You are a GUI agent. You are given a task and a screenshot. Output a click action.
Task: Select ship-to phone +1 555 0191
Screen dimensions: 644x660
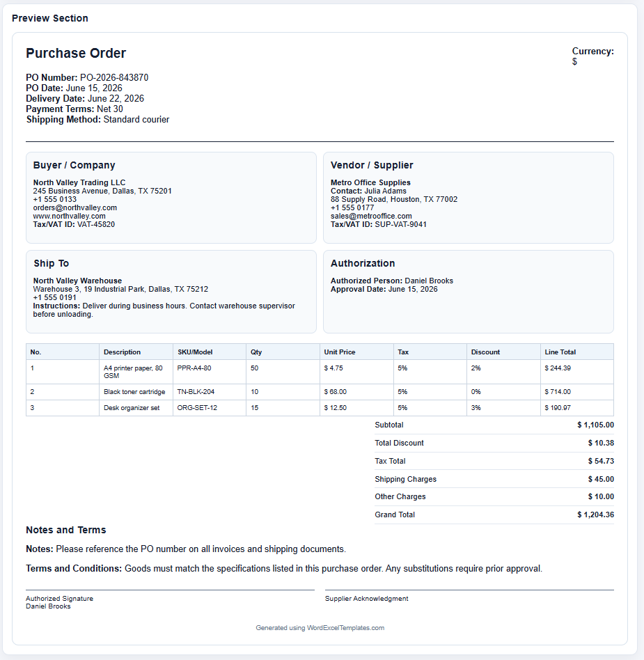55,297
